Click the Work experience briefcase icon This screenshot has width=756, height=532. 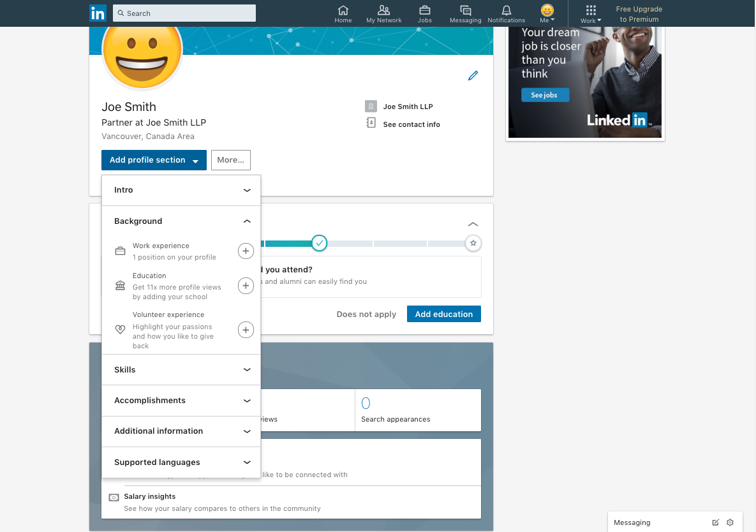coord(120,251)
